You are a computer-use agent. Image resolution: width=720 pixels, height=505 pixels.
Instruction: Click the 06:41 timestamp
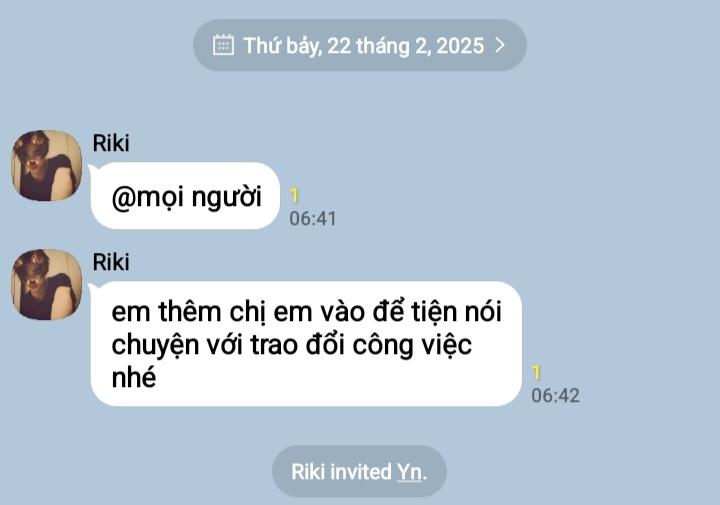click(313, 219)
